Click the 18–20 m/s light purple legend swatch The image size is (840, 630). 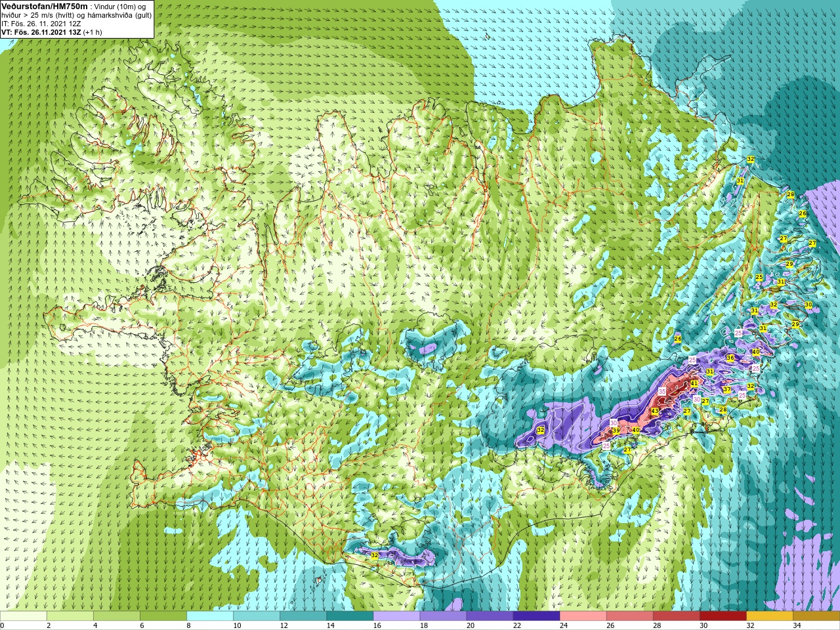click(x=443, y=616)
